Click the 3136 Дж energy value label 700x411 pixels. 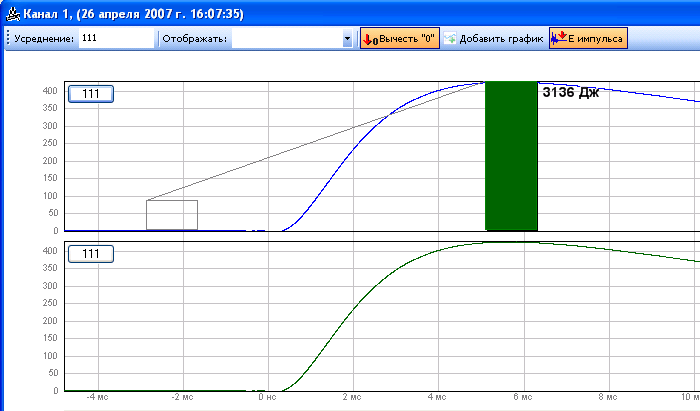click(x=571, y=93)
